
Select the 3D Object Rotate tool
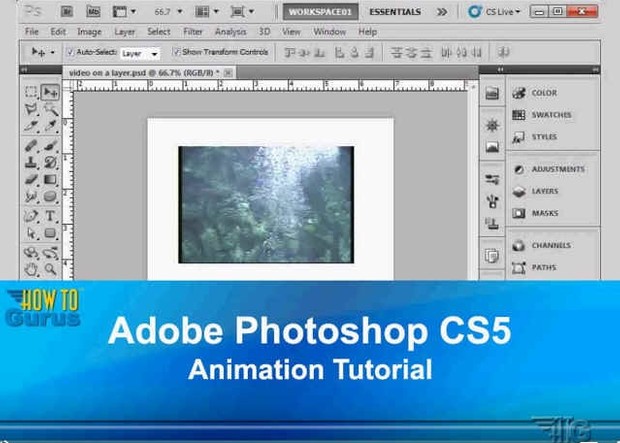tap(31, 253)
